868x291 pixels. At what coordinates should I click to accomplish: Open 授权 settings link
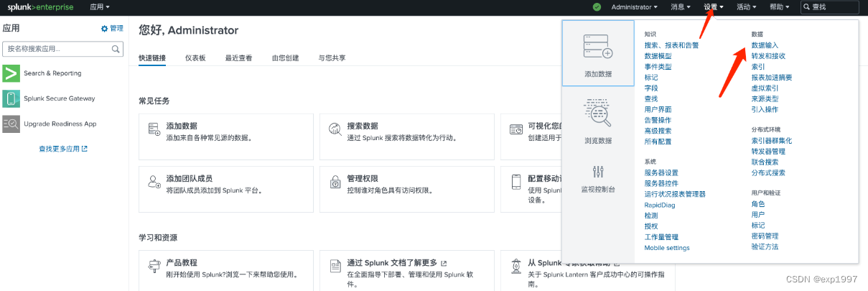click(651, 226)
